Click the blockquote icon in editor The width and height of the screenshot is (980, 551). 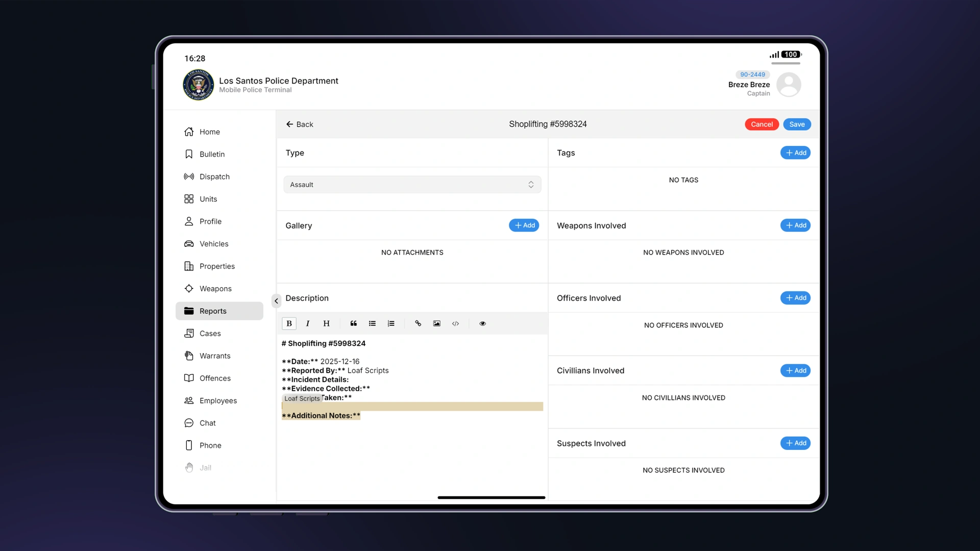click(353, 323)
